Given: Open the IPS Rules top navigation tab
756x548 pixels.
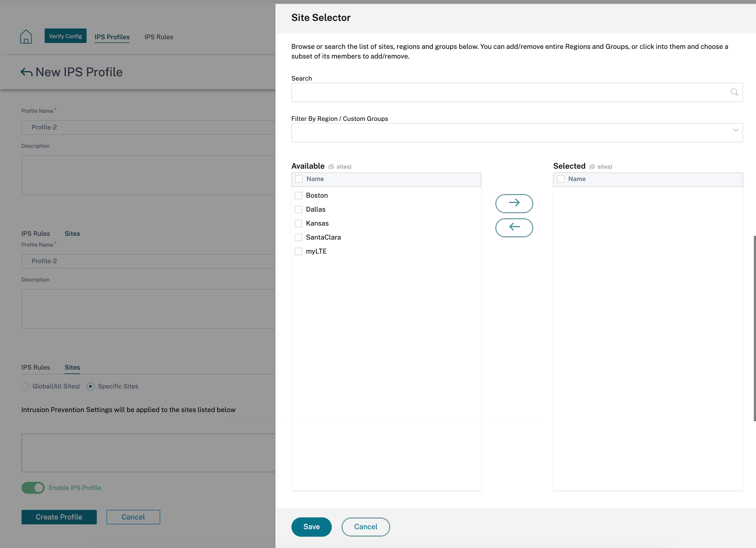Looking at the screenshot, I should coord(159,37).
